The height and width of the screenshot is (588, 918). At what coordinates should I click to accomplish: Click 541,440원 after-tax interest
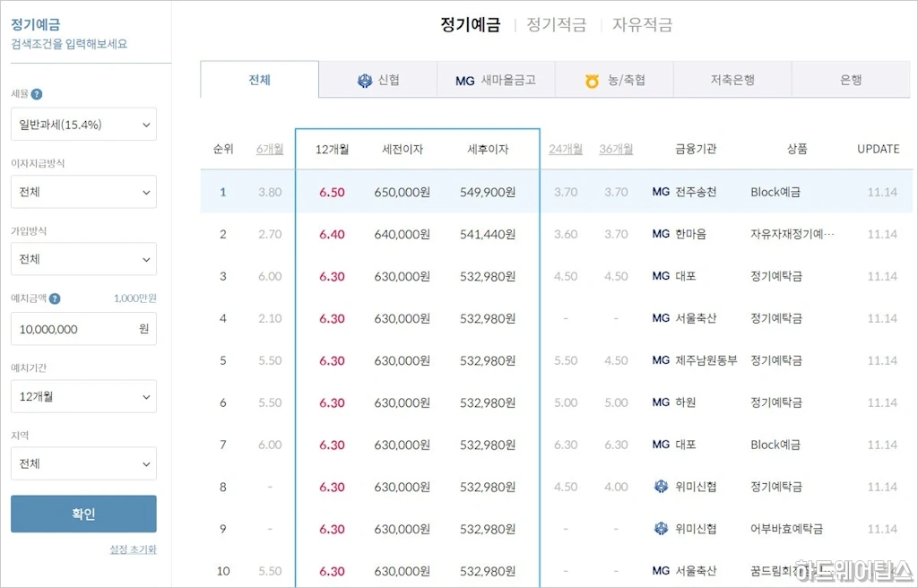[x=488, y=234]
